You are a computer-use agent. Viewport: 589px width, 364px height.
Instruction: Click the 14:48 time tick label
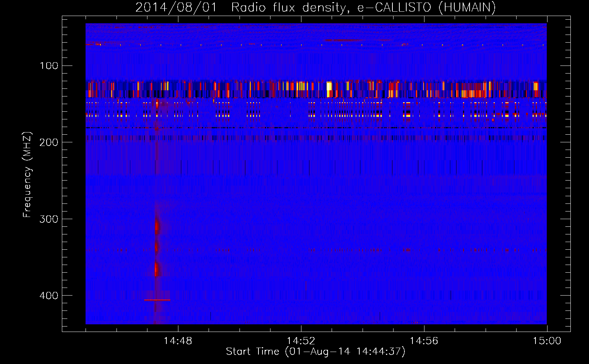point(178,341)
